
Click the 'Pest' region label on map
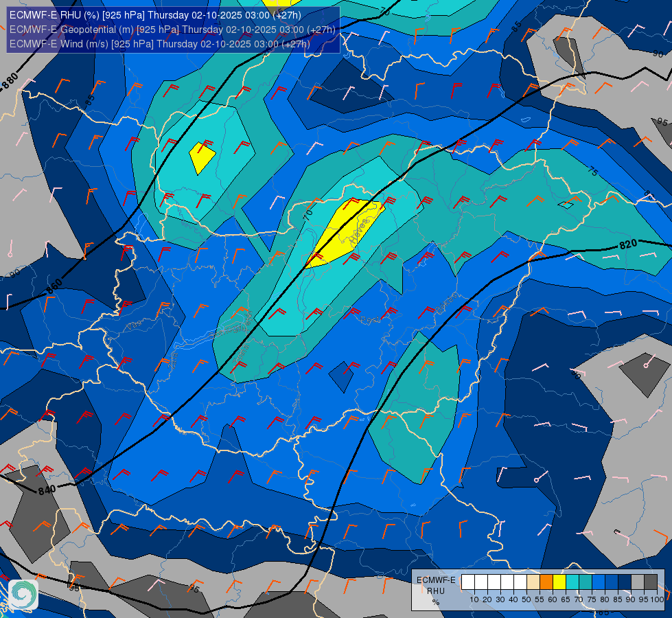click(x=369, y=319)
